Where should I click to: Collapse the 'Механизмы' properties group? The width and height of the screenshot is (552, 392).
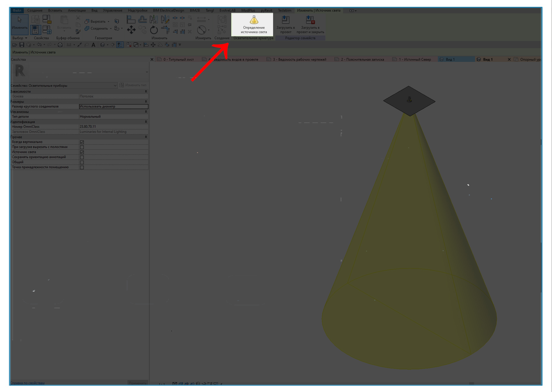click(x=146, y=112)
